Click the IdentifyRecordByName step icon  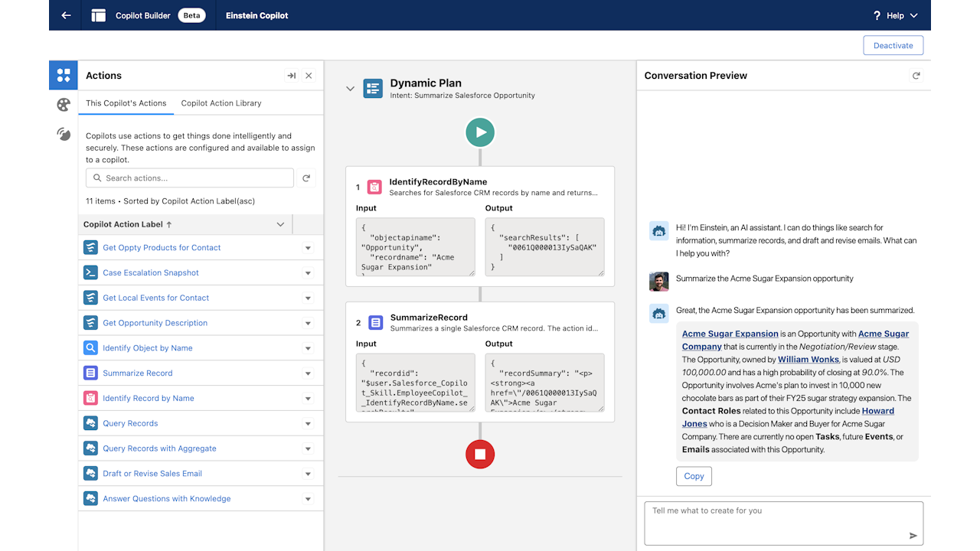tap(374, 187)
